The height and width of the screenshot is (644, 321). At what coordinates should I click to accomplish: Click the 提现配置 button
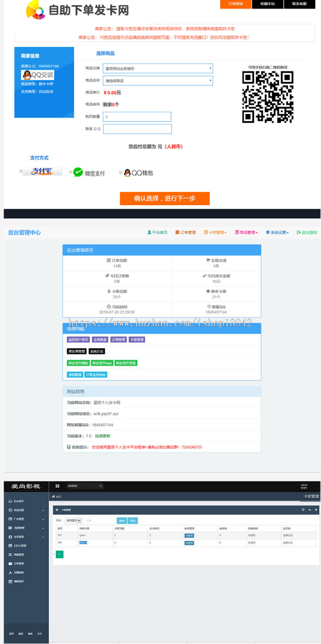pos(75,375)
